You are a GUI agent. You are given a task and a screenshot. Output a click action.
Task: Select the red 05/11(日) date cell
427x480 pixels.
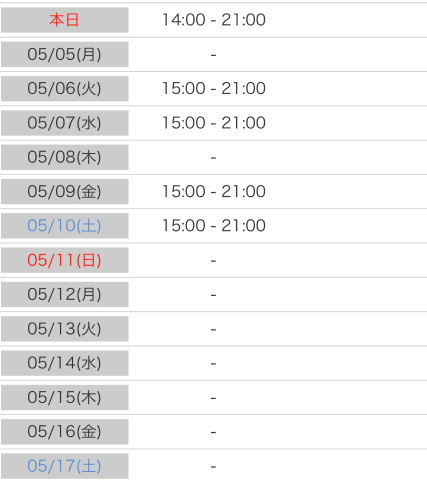click(65, 260)
